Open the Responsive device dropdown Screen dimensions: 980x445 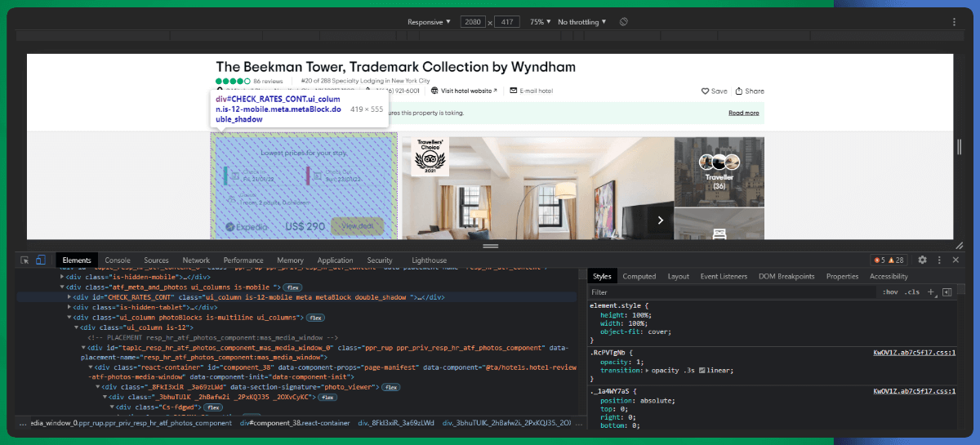click(x=430, y=22)
